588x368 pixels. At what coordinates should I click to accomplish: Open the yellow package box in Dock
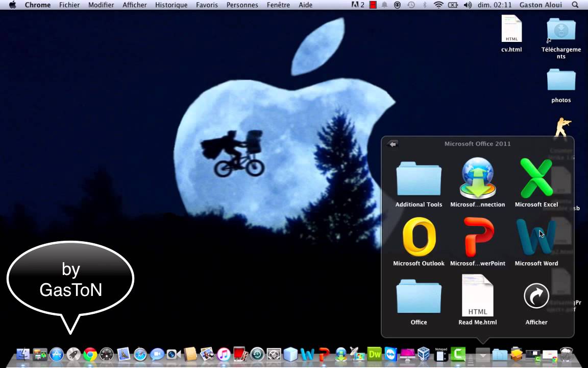click(x=517, y=354)
